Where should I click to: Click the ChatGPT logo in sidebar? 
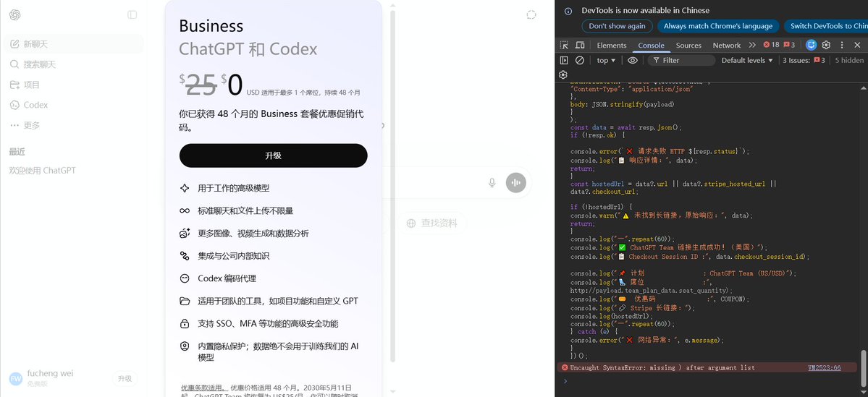[x=15, y=15]
